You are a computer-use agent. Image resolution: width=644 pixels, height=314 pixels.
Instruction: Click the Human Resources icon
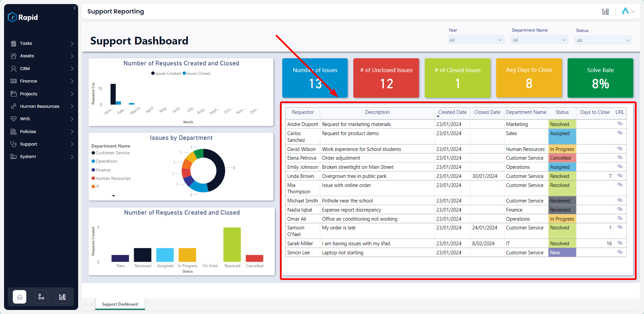[13, 106]
